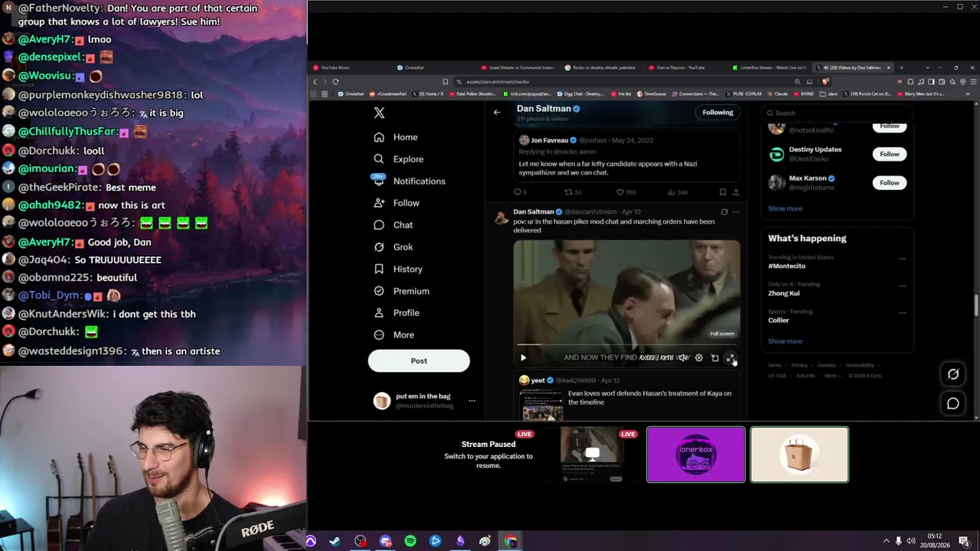Image resolution: width=980 pixels, height=551 pixels.
Task: Open the floating messages chat button
Action: tap(953, 403)
